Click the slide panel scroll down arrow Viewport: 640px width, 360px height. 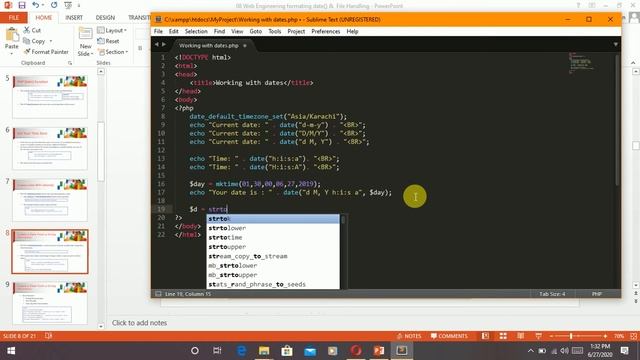(101, 326)
